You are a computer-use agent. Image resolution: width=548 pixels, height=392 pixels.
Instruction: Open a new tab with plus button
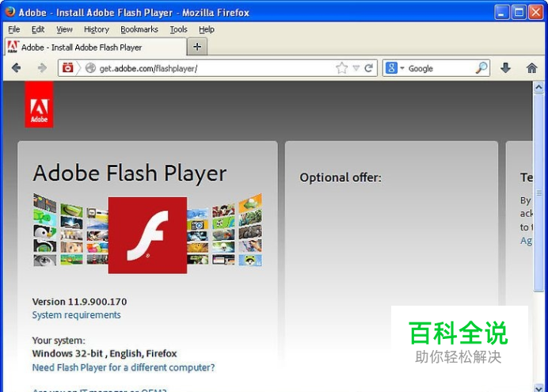197,47
